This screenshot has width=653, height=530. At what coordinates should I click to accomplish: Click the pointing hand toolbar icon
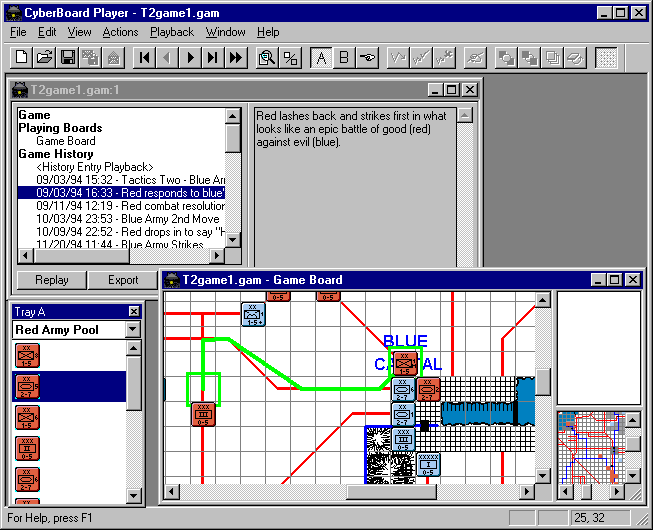(x=367, y=57)
